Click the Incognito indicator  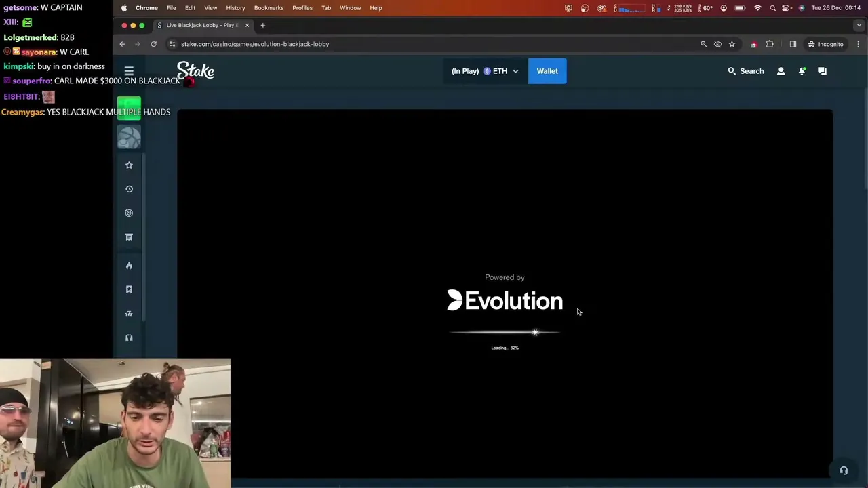coord(825,44)
